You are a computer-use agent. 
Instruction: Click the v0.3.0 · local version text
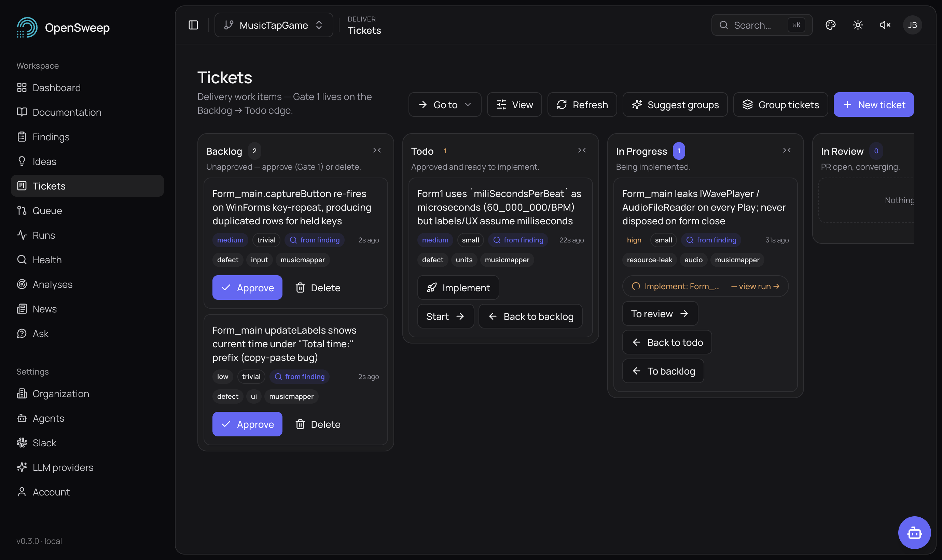39,541
